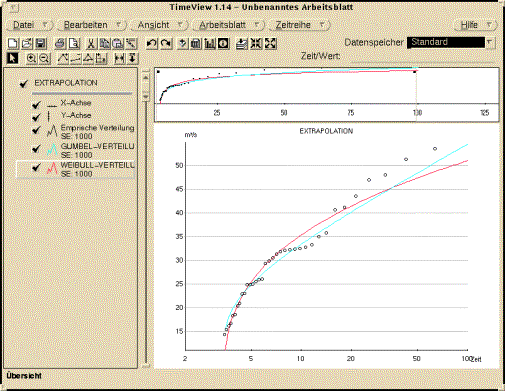Create a new worksheet with the blank page icon

(13, 44)
